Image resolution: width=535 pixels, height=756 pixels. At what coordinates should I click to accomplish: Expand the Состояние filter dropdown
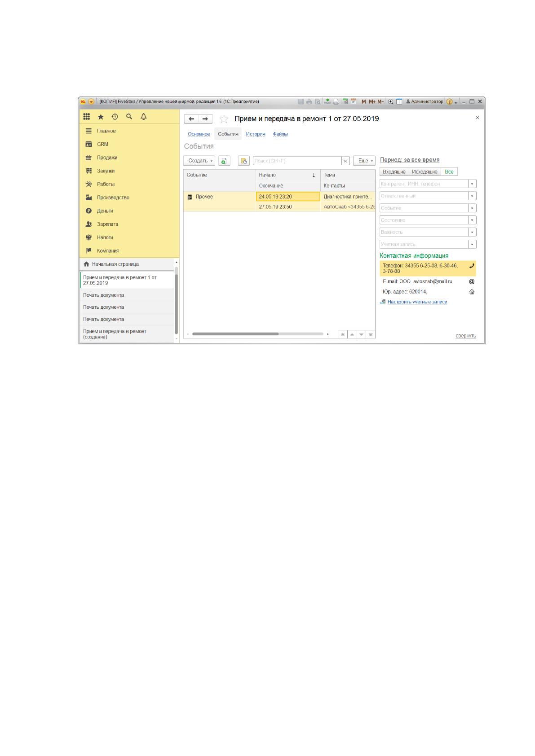pos(472,220)
